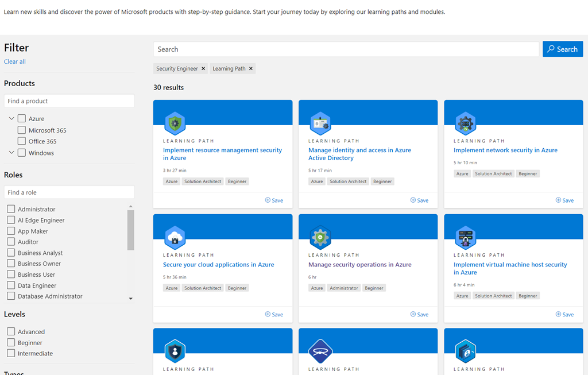Screen dimensions: 588x375
Task: Click the server lock icon on Implement virtual machine host security card
Action: coord(465,237)
